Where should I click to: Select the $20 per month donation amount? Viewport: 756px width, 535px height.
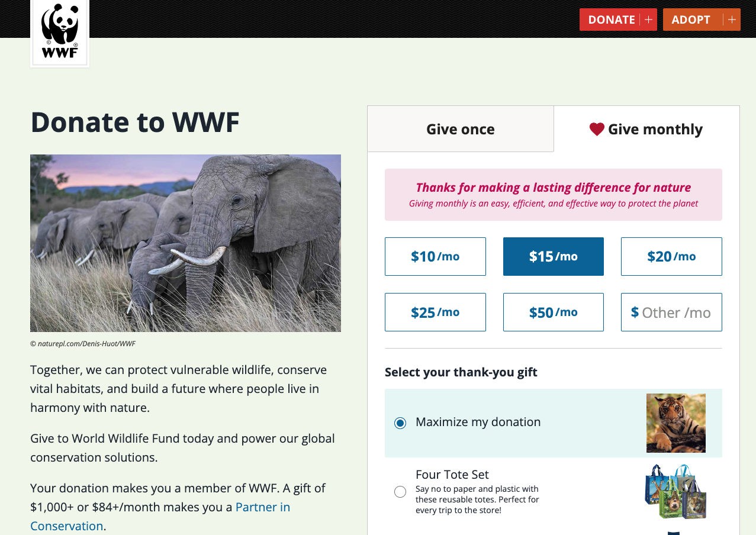[671, 256]
